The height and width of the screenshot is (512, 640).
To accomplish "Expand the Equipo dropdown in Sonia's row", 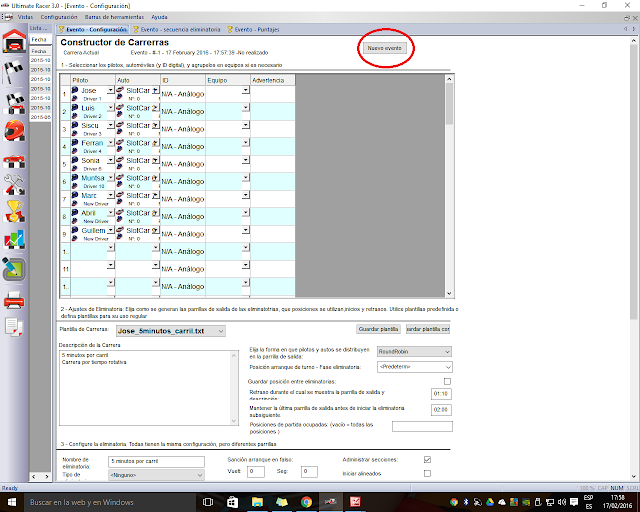I will (x=245, y=160).
